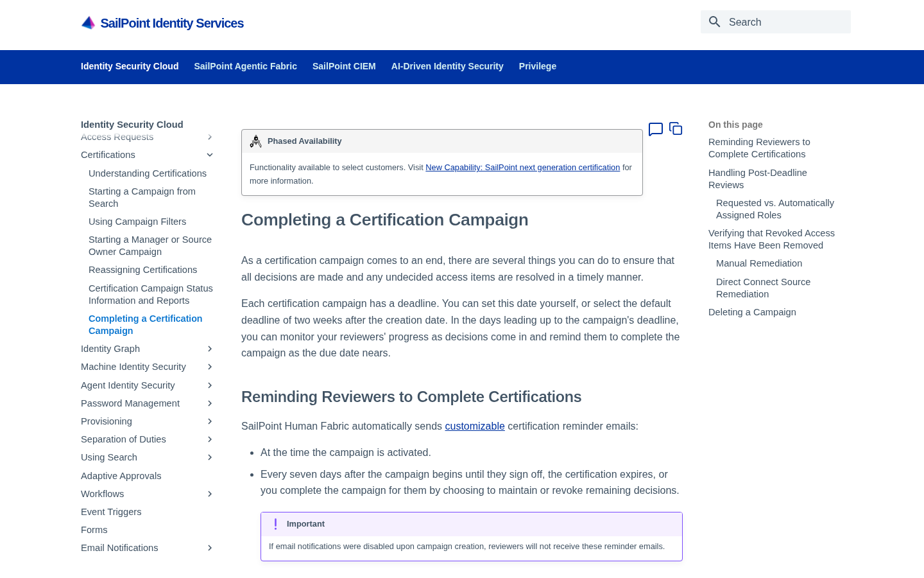Jump to Requested vs. Automatically Assigned Roles

click(775, 209)
